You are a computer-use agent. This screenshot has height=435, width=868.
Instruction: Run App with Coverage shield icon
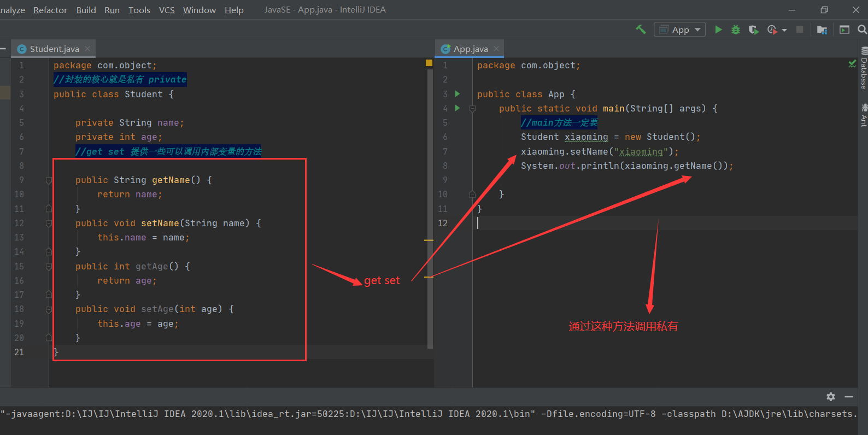click(753, 30)
